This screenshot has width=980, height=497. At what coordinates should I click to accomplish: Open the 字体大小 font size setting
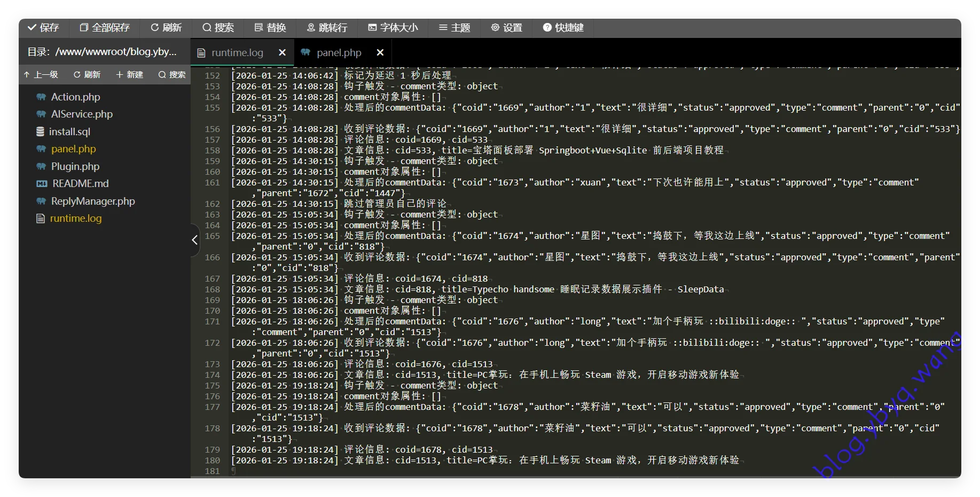[x=393, y=28]
